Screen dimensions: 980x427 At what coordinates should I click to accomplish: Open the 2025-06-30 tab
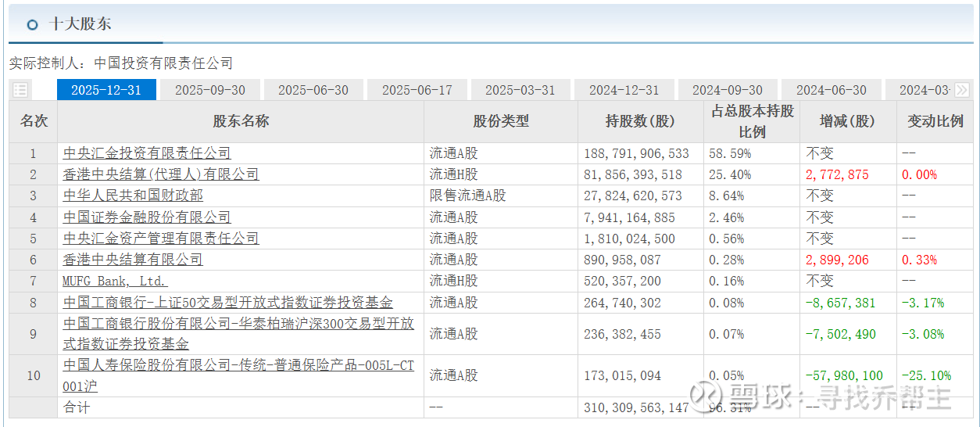click(x=313, y=90)
